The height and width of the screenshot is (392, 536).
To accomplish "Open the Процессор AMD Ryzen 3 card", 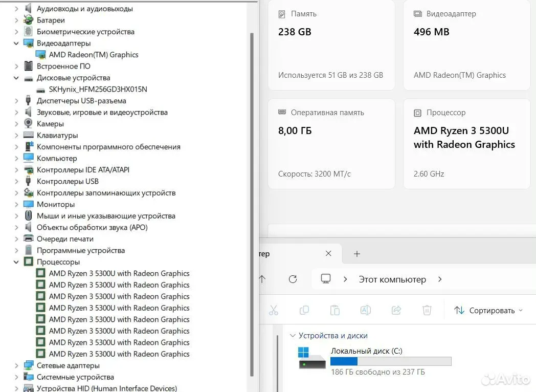I will [x=466, y=144].
